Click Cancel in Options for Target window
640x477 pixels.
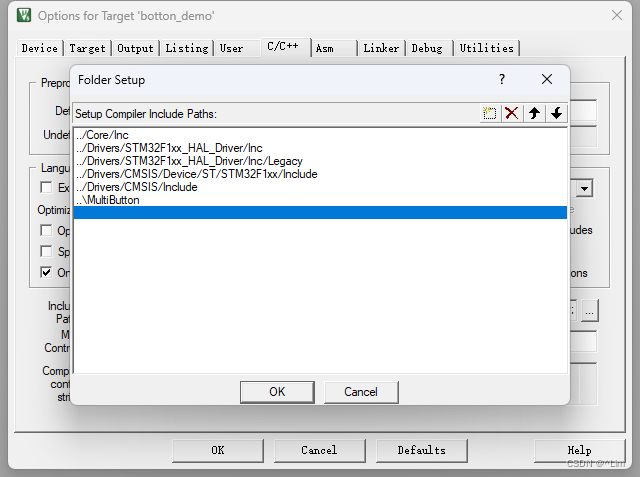(x=319, y=450)
